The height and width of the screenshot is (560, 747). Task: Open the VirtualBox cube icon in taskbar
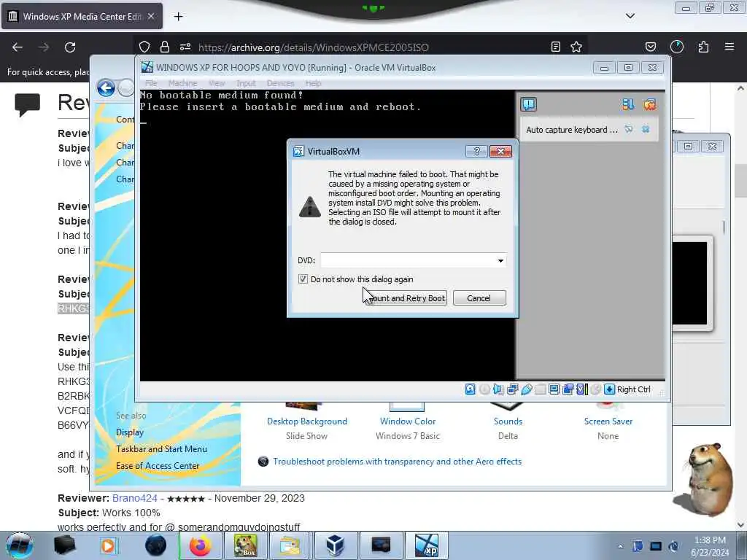(335, 545)
